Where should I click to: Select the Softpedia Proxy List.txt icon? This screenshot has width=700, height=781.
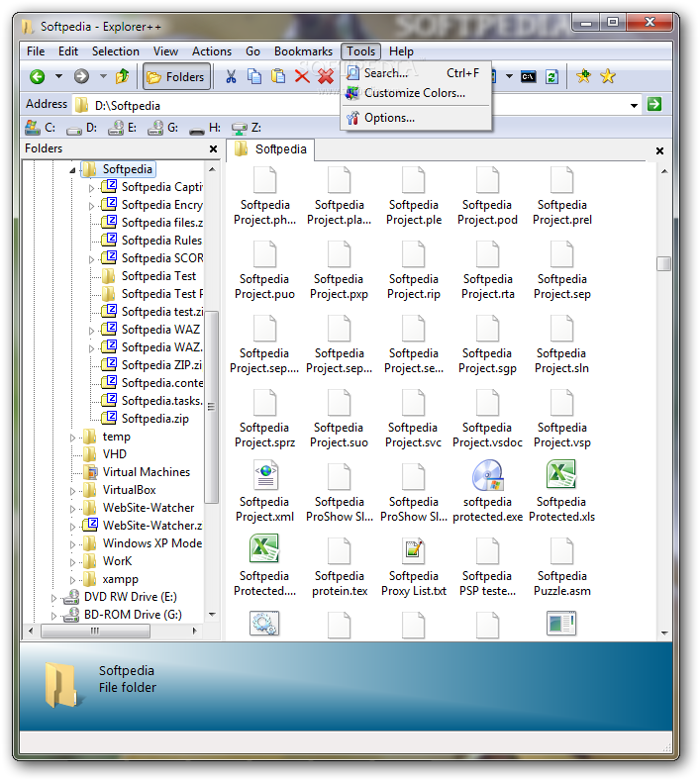coord(414,551)
